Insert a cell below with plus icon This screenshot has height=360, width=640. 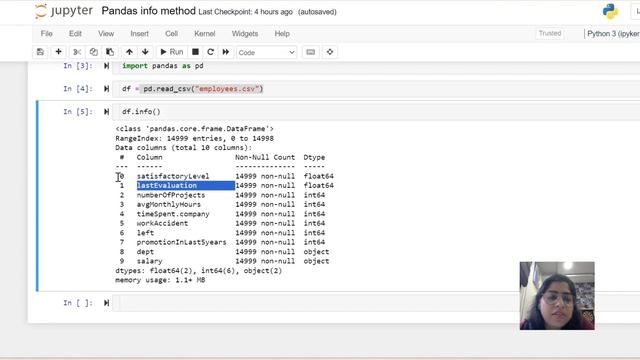coord(58,52)
